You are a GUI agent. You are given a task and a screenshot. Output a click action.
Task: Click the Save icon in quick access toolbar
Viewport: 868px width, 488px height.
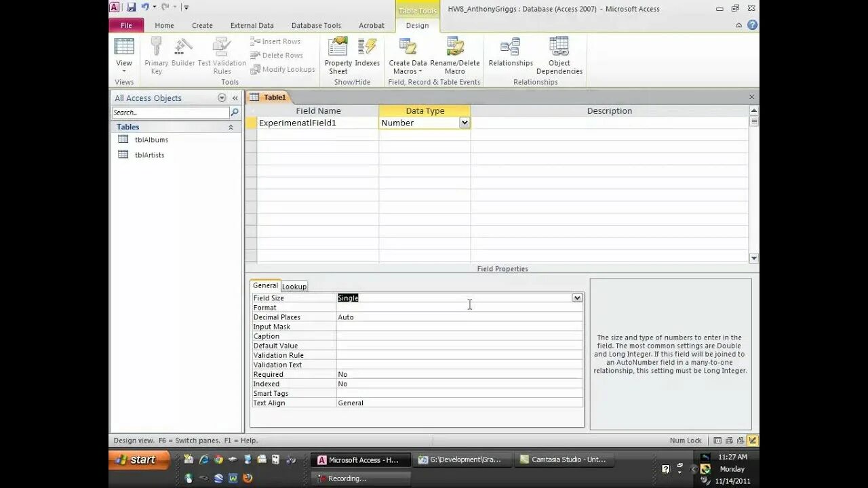(x=131, y=7)
